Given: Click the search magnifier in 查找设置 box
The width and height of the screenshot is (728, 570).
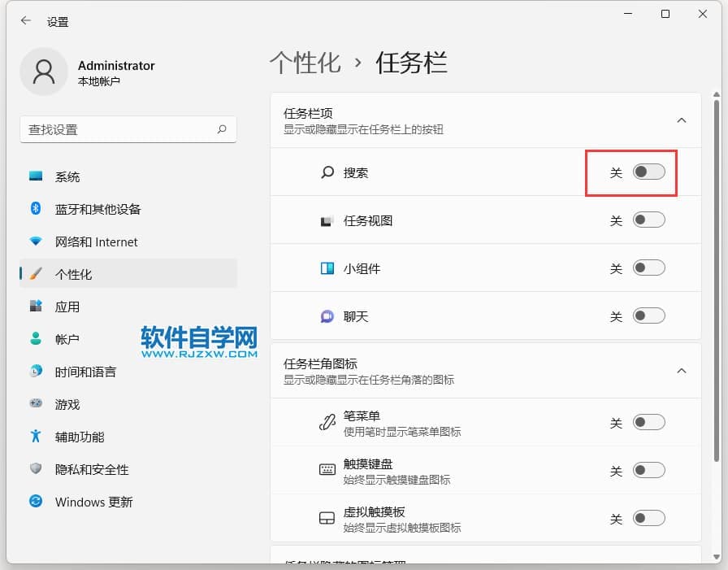Looking at the screenshot, I should pos(222,129).
